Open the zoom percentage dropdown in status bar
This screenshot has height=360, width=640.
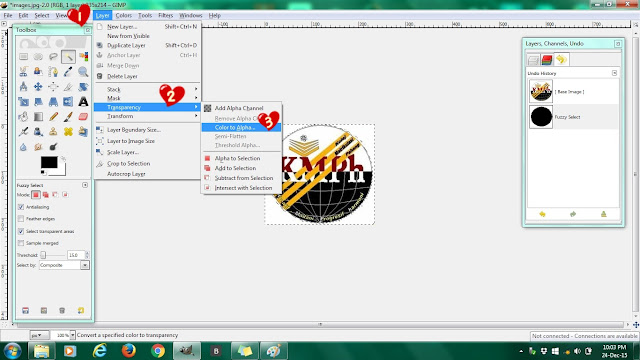click(x=73, y=335)
